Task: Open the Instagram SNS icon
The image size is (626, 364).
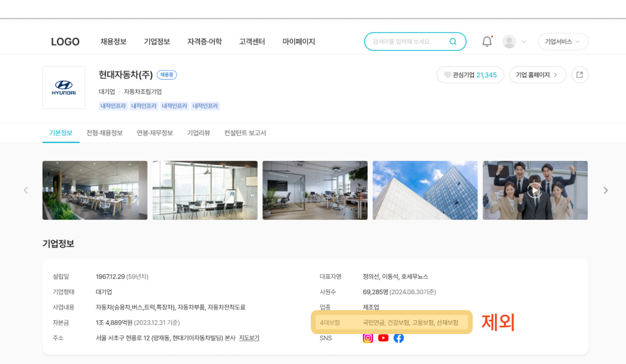Action: (368, 338)
